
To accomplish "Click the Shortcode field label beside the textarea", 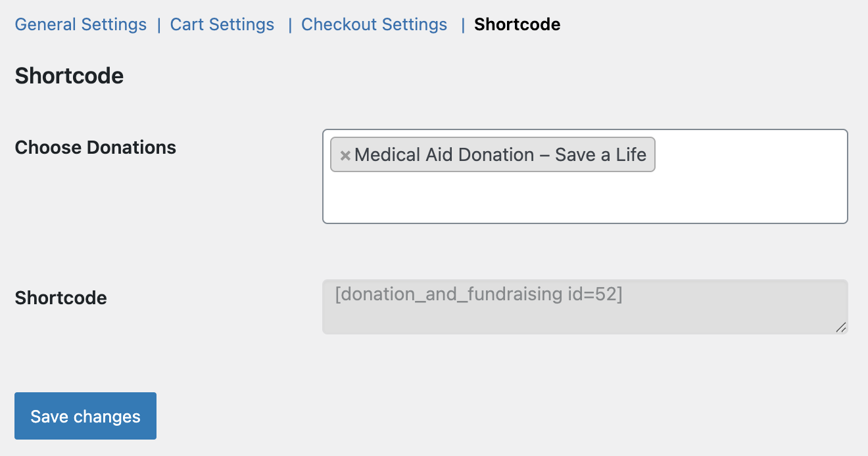I will click(x=60, y=298).
